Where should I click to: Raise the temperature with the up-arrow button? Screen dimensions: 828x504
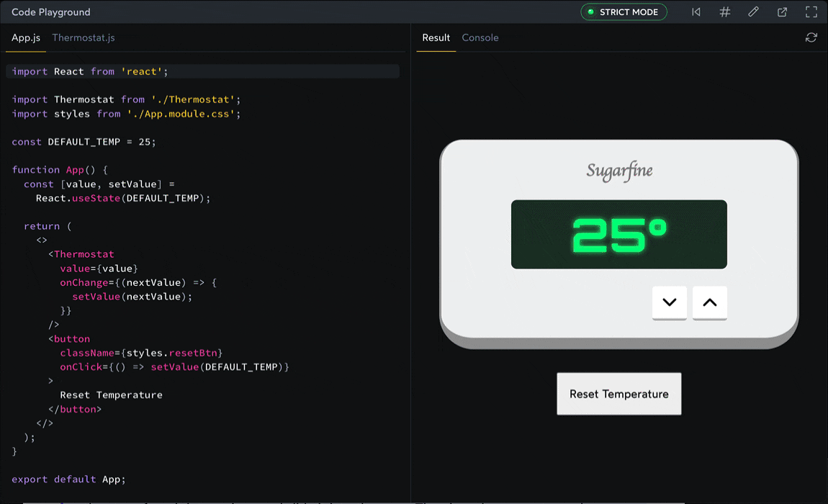tap(709, 303)
